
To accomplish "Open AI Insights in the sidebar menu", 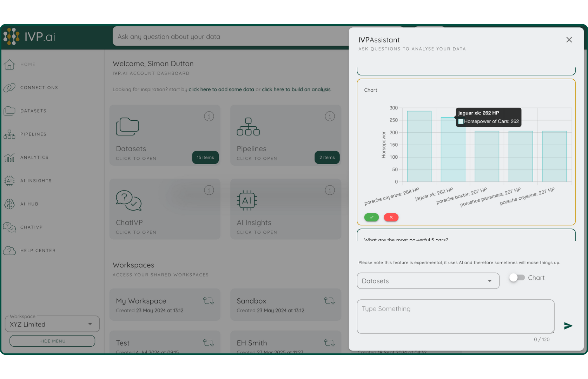I will [x=36, y=180].
